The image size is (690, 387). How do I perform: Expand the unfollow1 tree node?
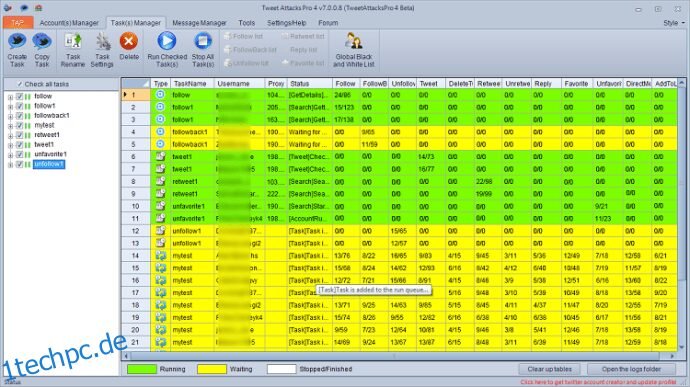[10, 165]
